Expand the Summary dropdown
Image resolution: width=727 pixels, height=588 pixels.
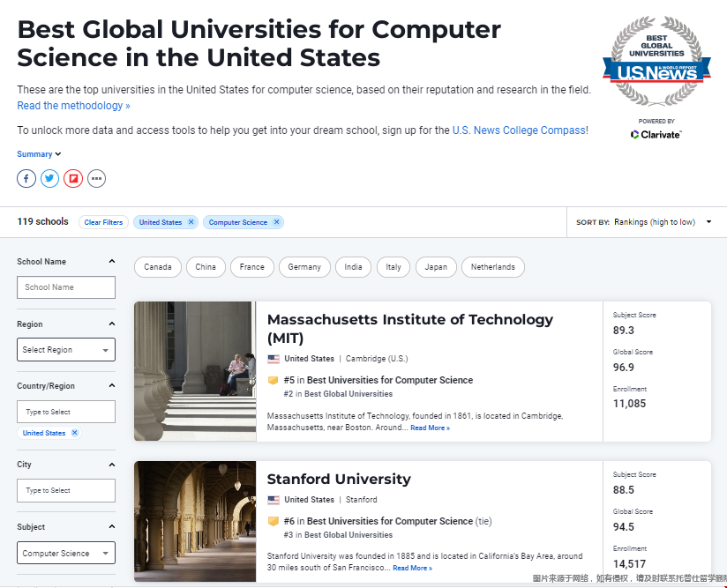39,154
